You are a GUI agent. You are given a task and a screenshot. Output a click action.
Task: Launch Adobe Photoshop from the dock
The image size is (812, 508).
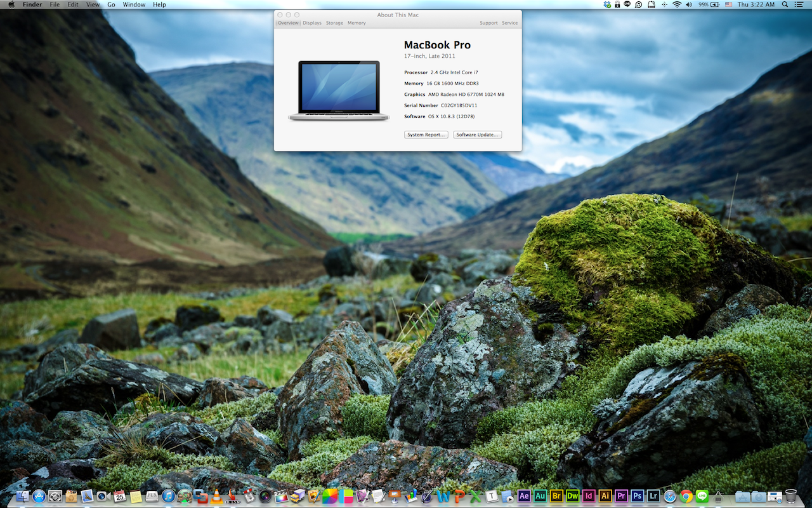click(x=638, y=496)
